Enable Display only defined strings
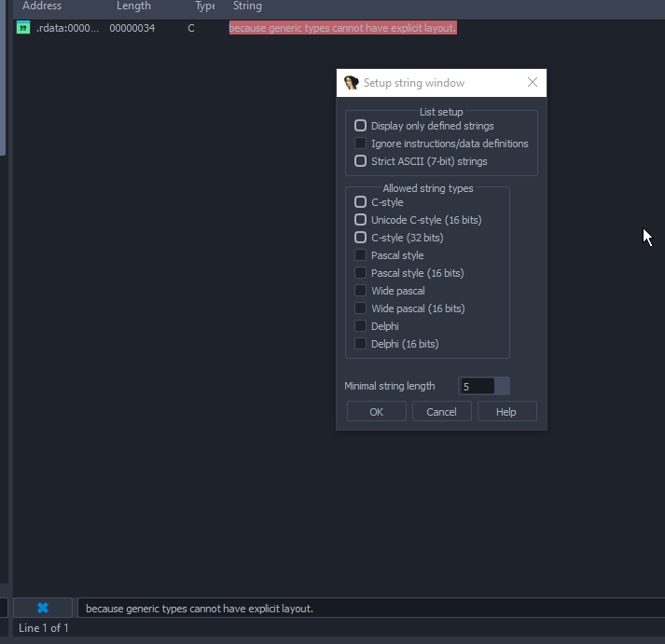665x644 pixels. (361, 126)
